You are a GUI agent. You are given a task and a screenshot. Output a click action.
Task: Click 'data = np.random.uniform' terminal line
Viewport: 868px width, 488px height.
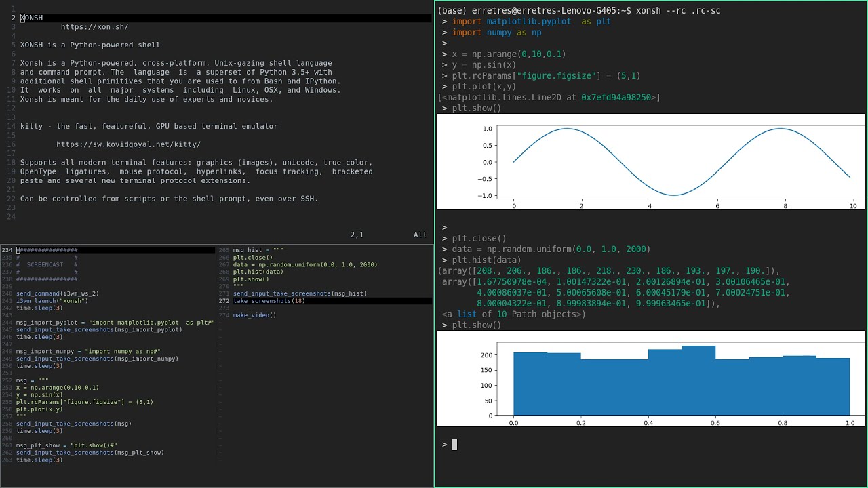[551, 249]
